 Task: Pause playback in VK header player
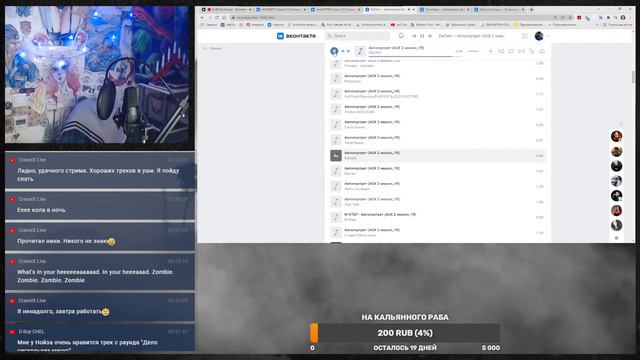pyautogui.click(x=422, y=36)
